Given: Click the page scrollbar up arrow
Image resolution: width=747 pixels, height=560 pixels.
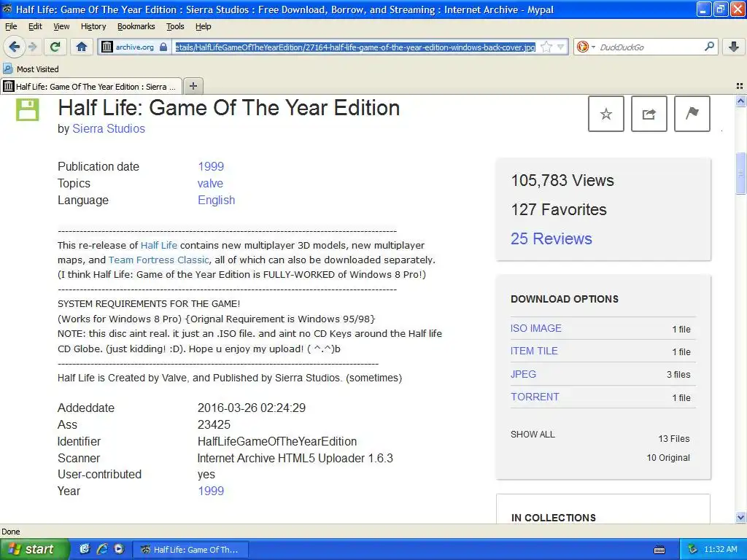Looking at the screenshot, I should pyautogui.click(x=740, y=101).
